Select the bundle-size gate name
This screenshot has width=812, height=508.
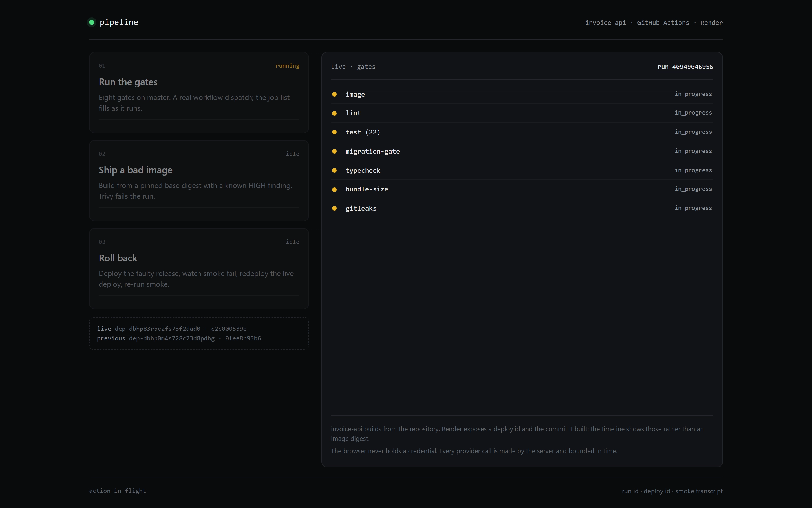coord(367,189)
